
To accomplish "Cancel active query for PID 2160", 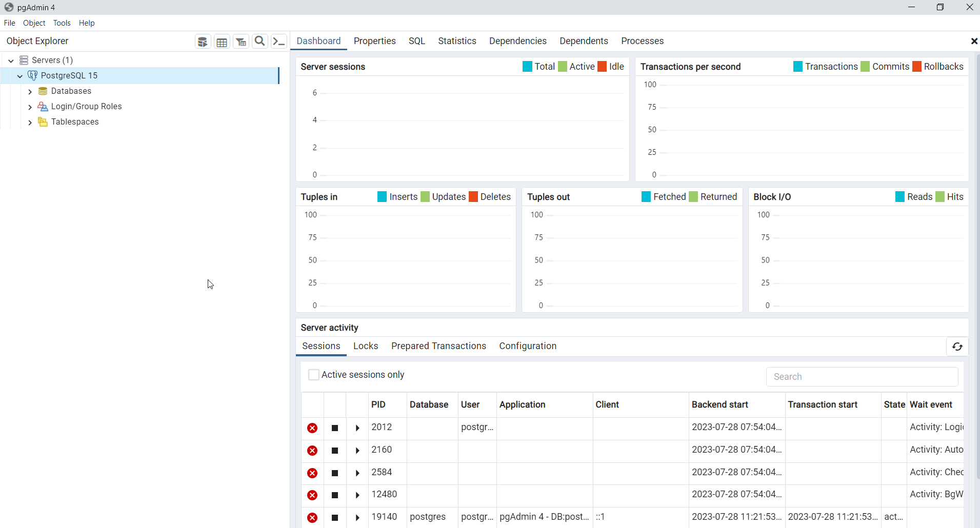I will 335,451.
